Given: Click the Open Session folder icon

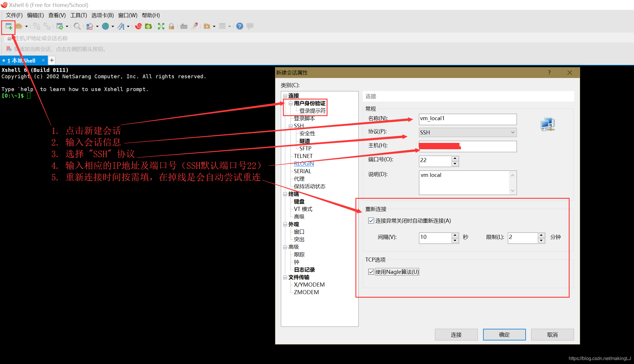Looking at the screenshot, I should coord(19,26).
